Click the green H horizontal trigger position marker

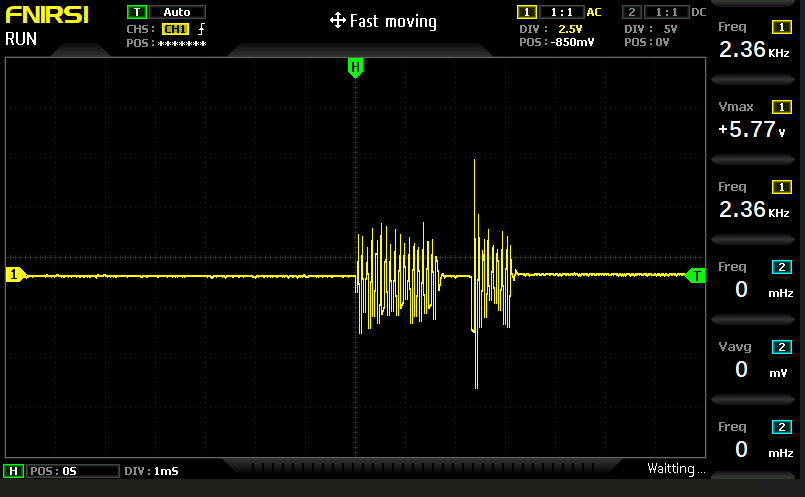tap(354, 67)
